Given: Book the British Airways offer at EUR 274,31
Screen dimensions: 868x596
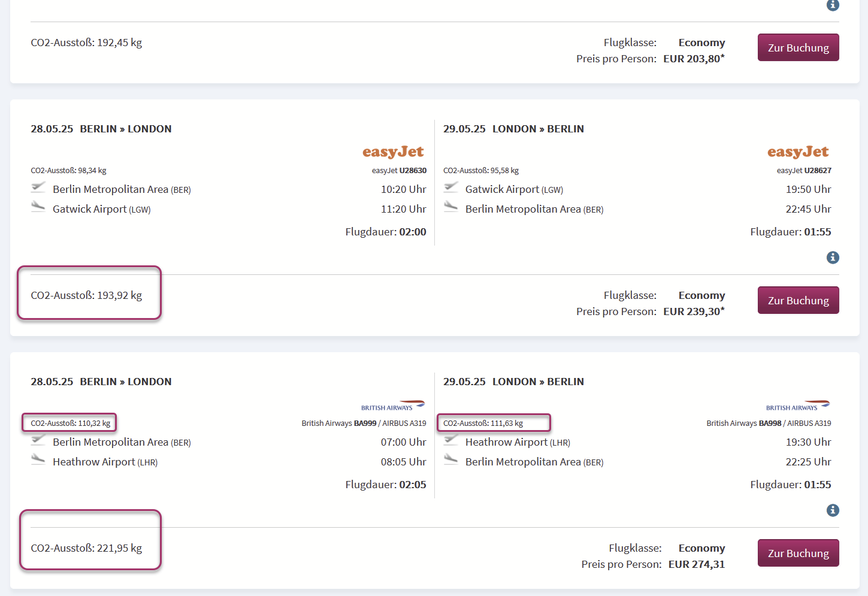Looking at the screenshot, I should [798, 553].
